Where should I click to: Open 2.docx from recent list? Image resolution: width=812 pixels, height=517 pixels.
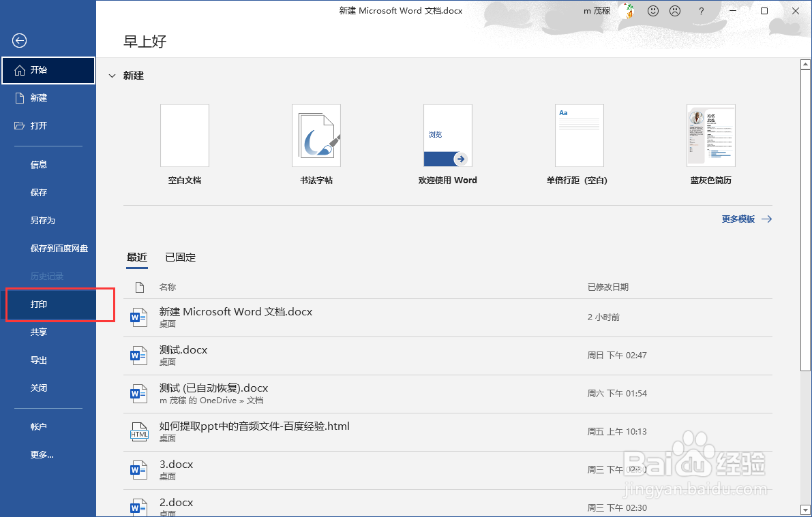click(x=448, y=503)
